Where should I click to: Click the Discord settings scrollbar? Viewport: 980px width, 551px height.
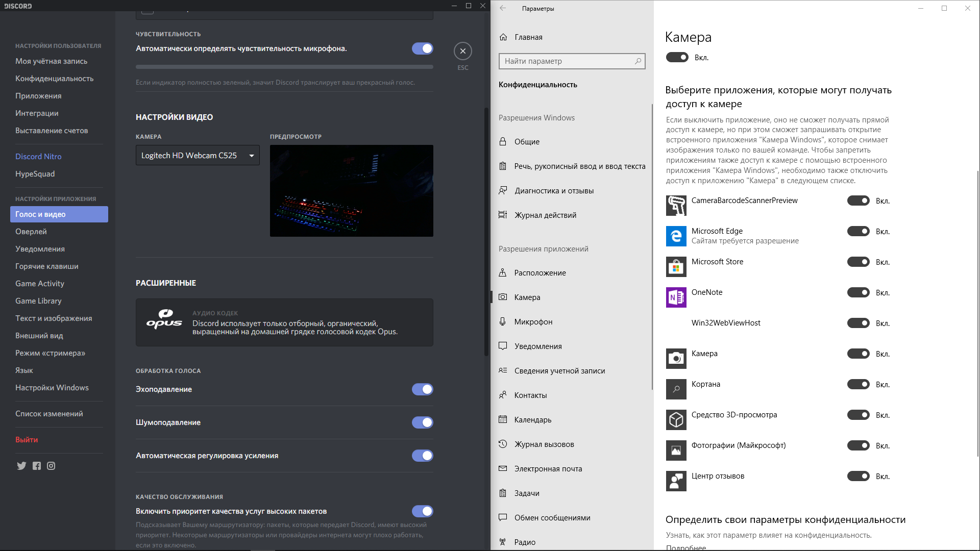pyautogui.click(x=486, y=232)
